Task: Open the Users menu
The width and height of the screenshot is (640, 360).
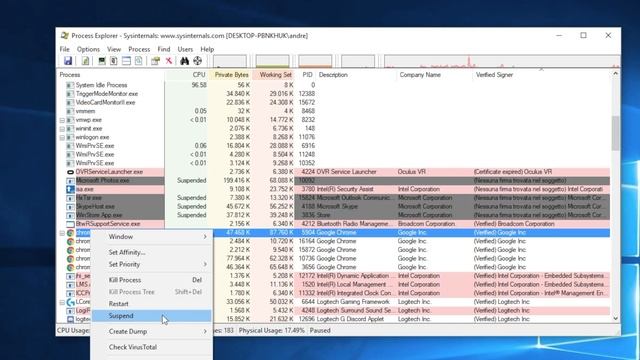Action: pyautogui.click(x=185, y=49)
